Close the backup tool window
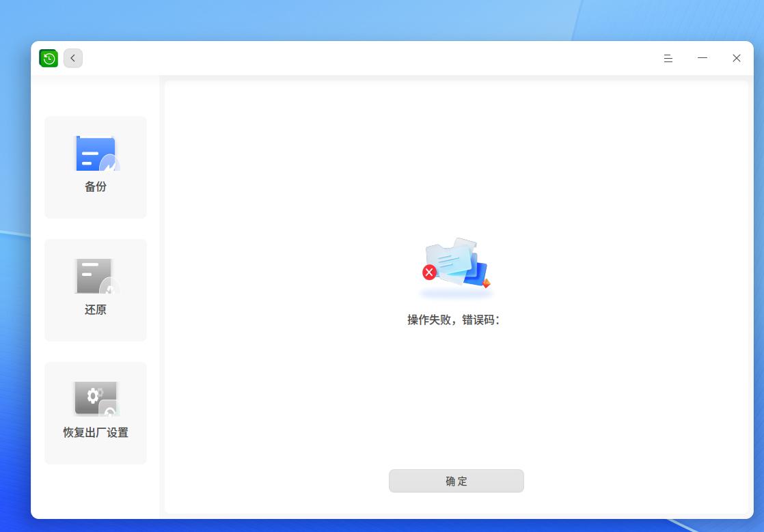The height and width of the screenshot is (532, 764). tap(736, 59)
